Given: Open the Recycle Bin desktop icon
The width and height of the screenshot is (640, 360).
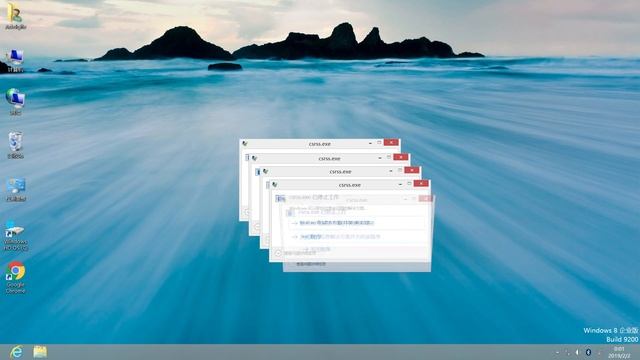Looking at the screenshot, I should tap(16, 145).
